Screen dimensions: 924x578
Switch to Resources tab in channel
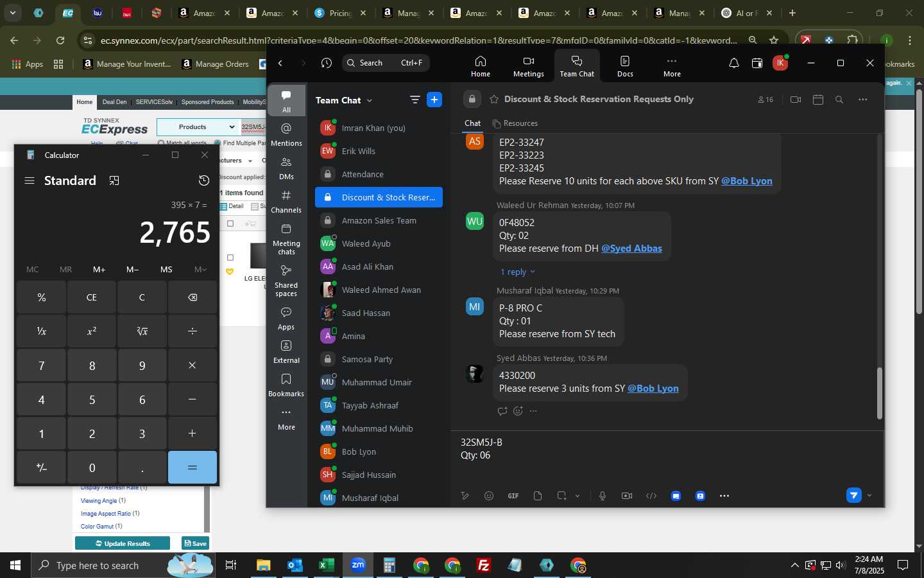click(x=515, y=123)
